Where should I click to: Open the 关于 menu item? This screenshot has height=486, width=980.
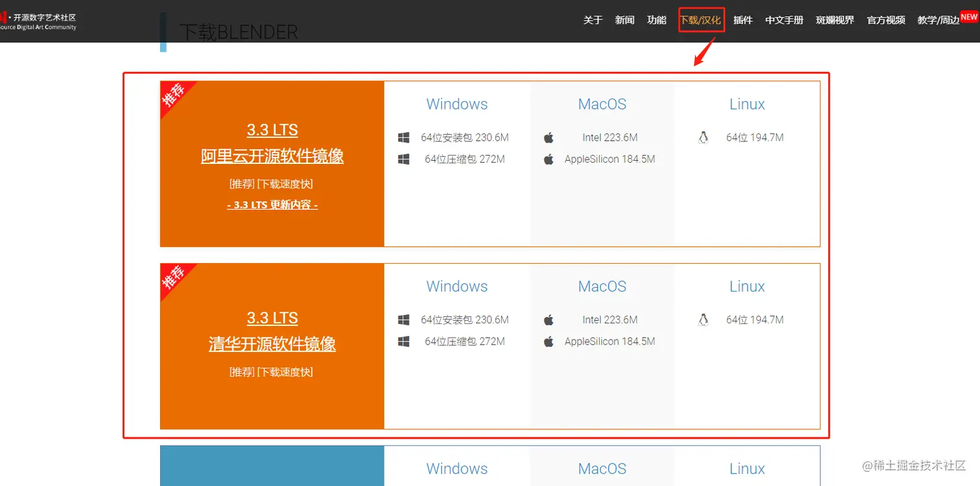click(x=593, y=20)
